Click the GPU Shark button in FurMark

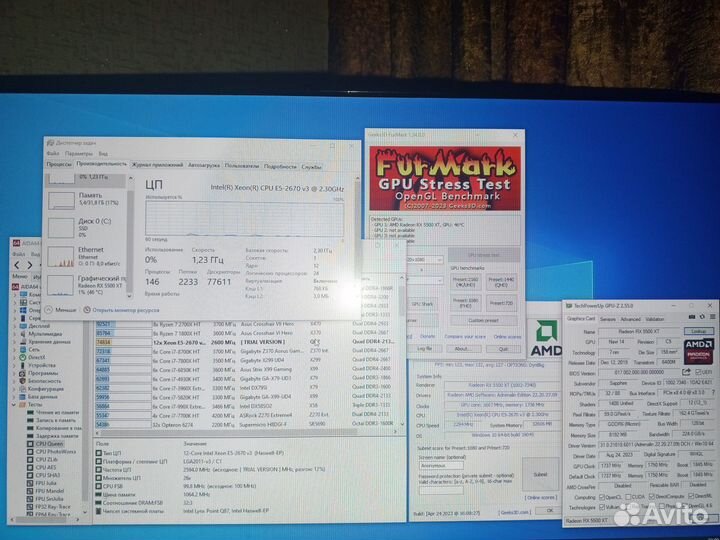[x=422, y=304]
